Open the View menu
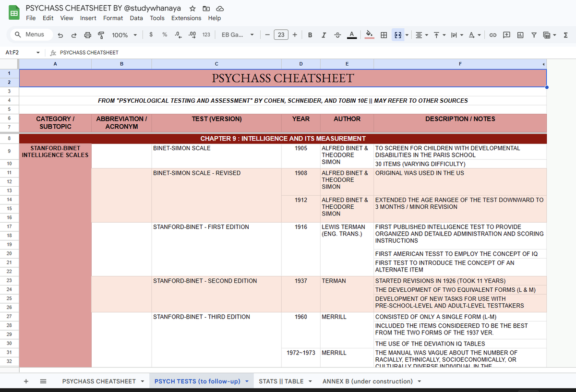Image resolution: width=576 pixels, height=392 pixels. (x=67, y=18)
